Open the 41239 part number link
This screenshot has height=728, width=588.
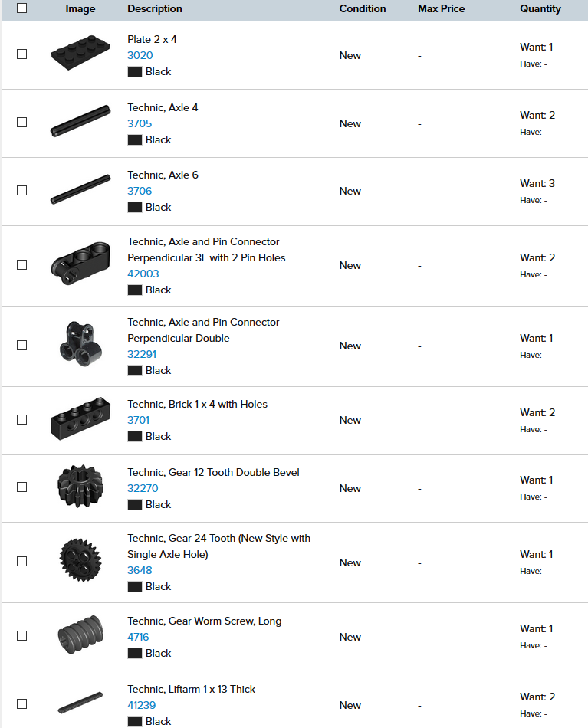[142, 705]
